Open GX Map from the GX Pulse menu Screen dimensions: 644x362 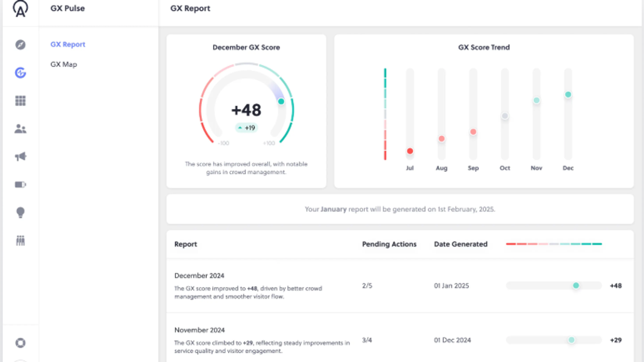63,64
